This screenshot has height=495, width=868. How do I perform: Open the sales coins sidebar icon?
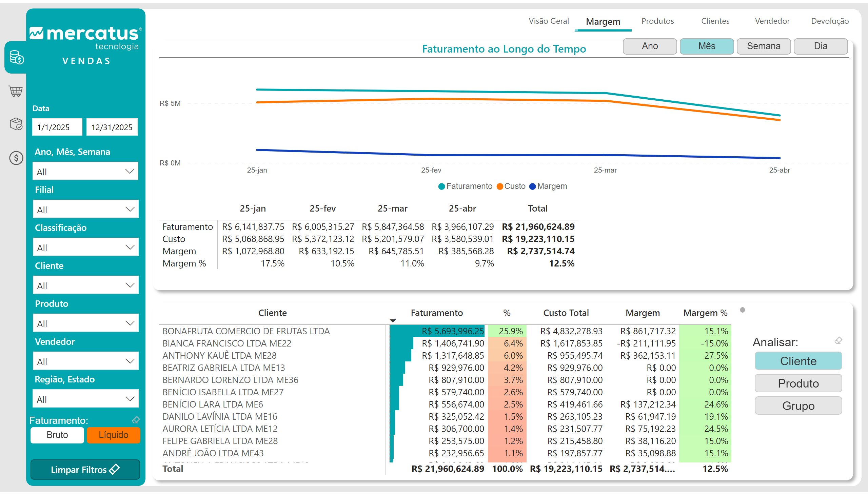point(16,57)
